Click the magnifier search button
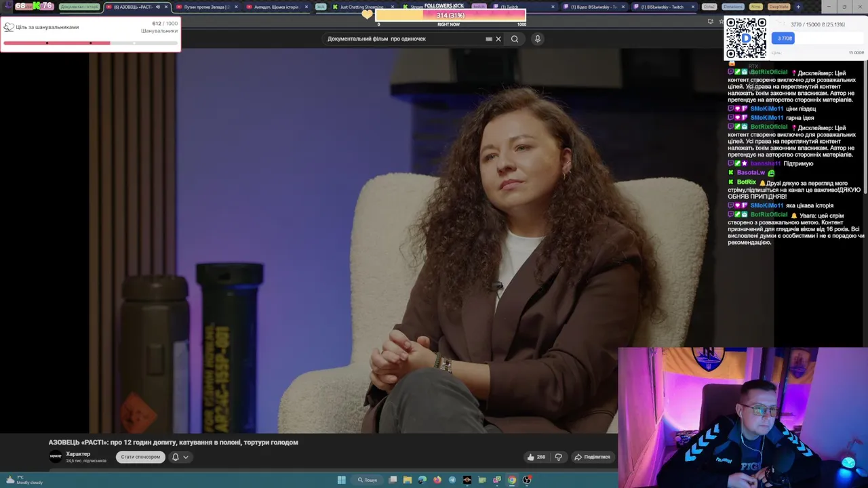 515,39
